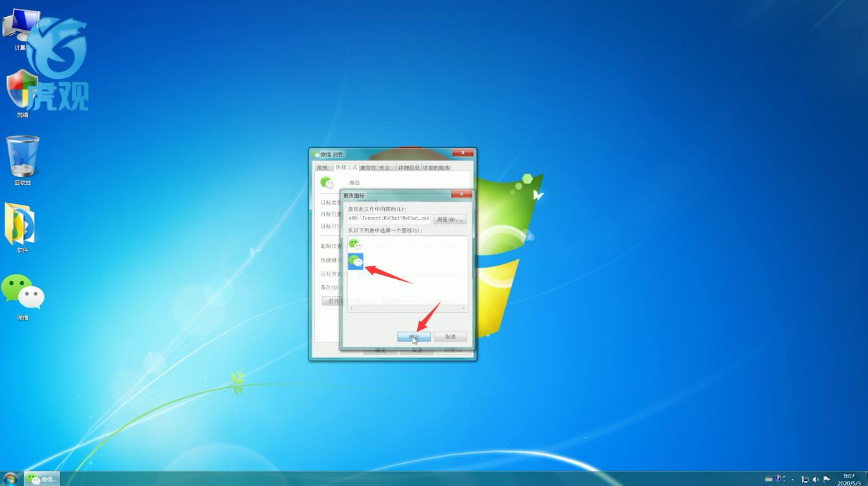
Task: Confirm with 确定 in Change Icon dialog
Action: tap(414, 337)
